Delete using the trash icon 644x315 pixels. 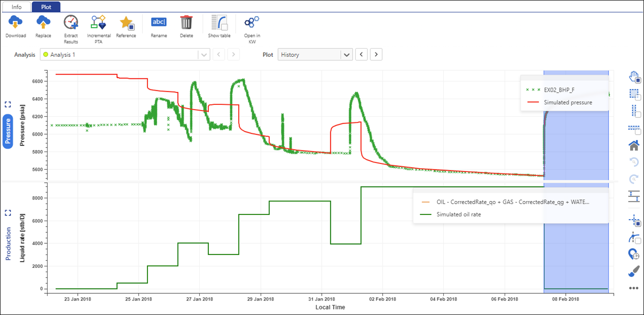pos(186,22)
